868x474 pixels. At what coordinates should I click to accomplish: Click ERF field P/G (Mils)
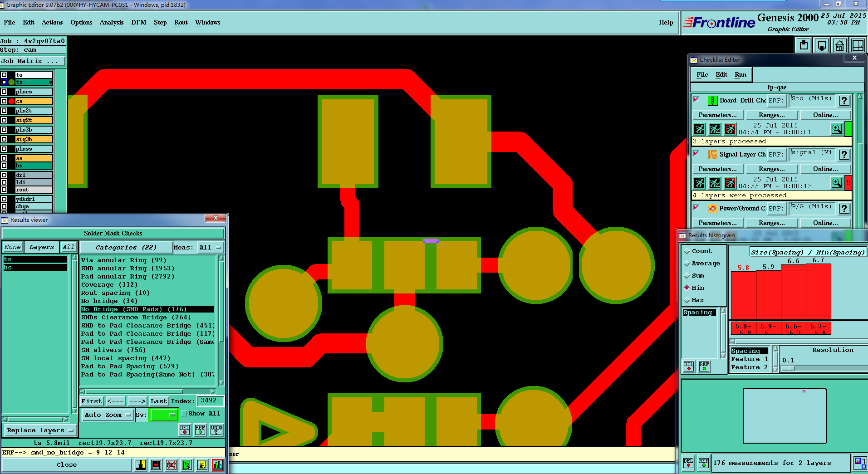point(812,209)
